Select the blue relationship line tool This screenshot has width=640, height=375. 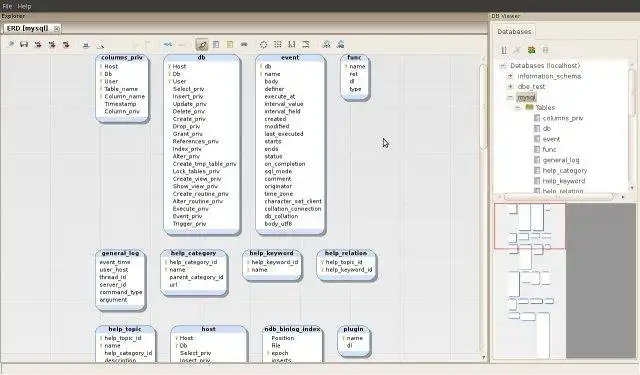click(x=168, y=44)
